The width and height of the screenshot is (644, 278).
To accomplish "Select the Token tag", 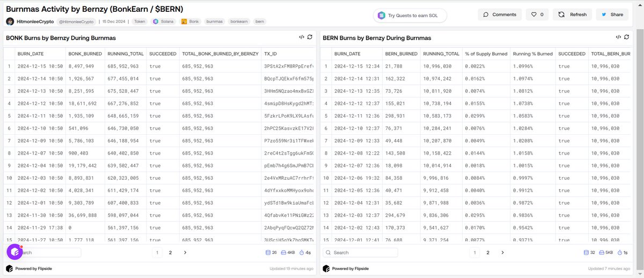I will point(140,21).
